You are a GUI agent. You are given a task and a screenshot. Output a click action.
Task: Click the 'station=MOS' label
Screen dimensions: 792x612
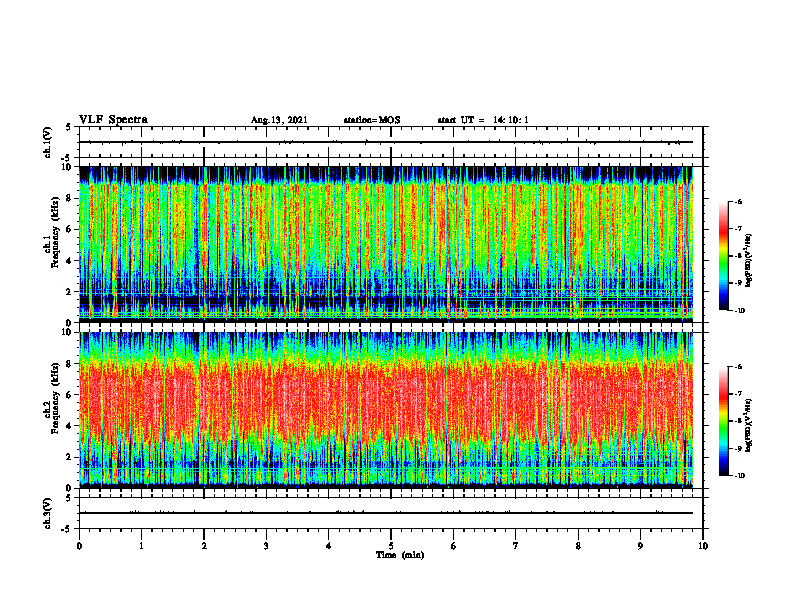pyautogui.click(x=372, y=120)
